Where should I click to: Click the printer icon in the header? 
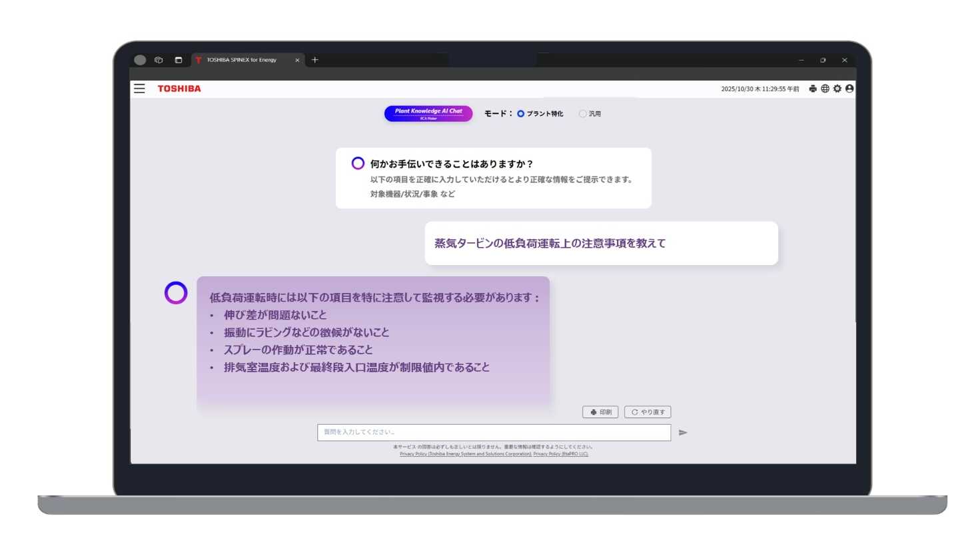pyautogui.click(x=813, y=88)
